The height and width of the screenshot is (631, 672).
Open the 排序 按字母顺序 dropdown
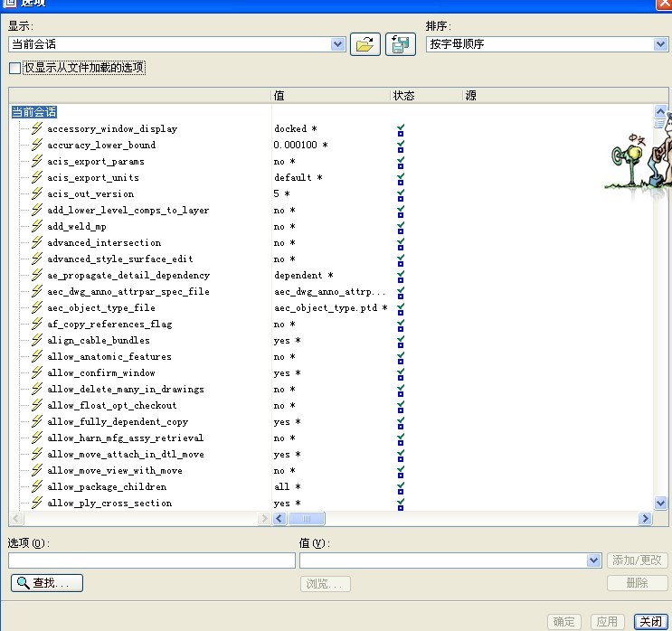tap(660, 44)
